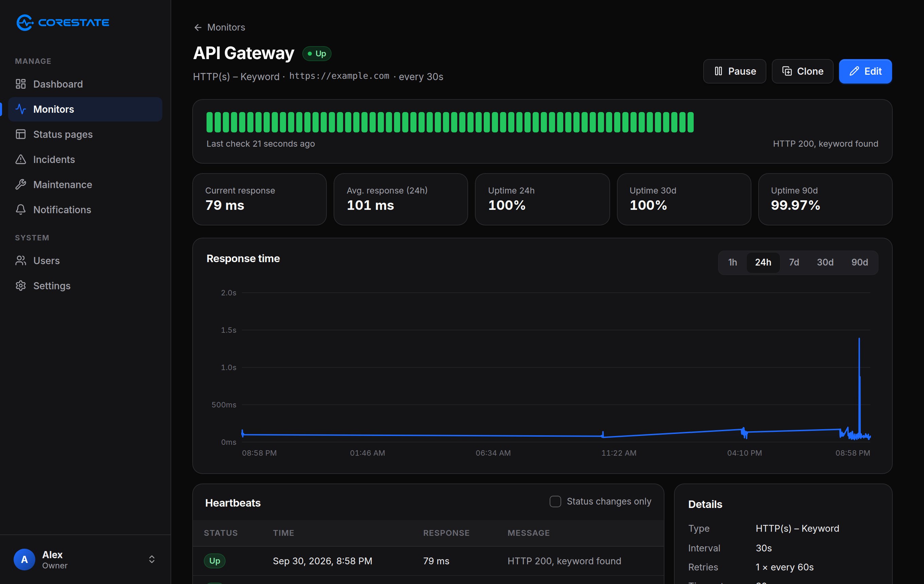Click the last green heartbeat bar
Image resolution: width=924 pixels, height=584 pixels.
(690, 122)
